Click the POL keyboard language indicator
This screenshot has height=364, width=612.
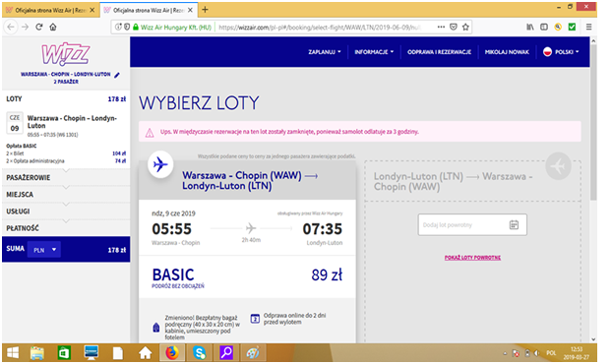pyautogui.click(x=551, y=353)
